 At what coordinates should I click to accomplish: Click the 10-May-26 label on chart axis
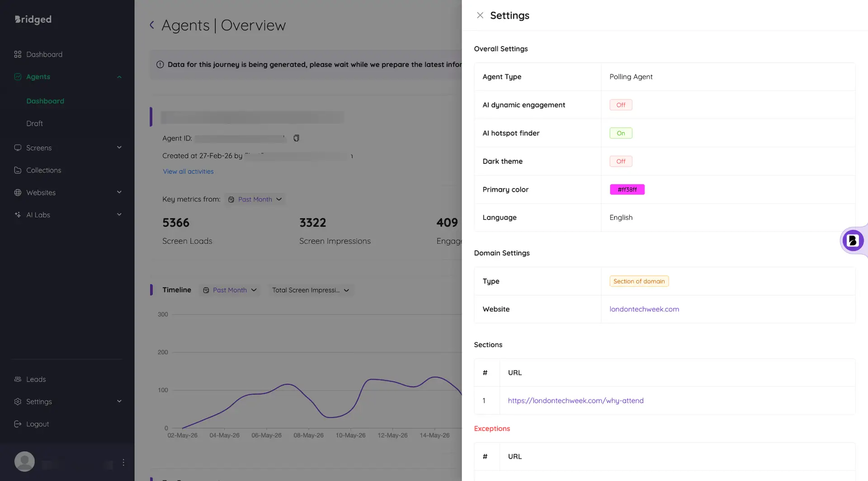(350, 435)
